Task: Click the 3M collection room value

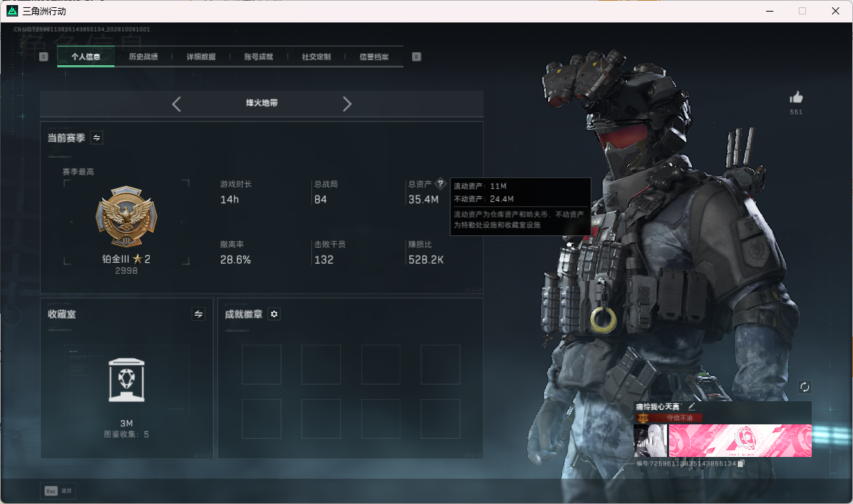Action: (x=126, y=424)
